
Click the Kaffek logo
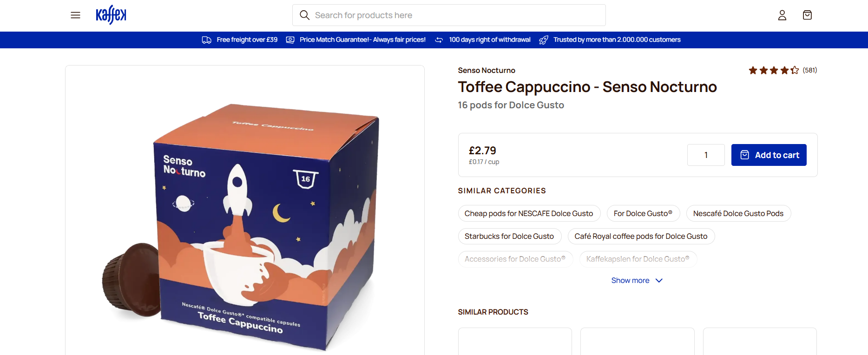click(111, 15)
